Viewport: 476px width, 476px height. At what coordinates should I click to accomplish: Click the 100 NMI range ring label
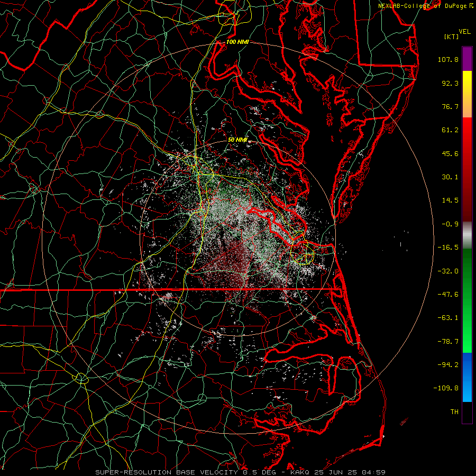click(x=237, y=42)
